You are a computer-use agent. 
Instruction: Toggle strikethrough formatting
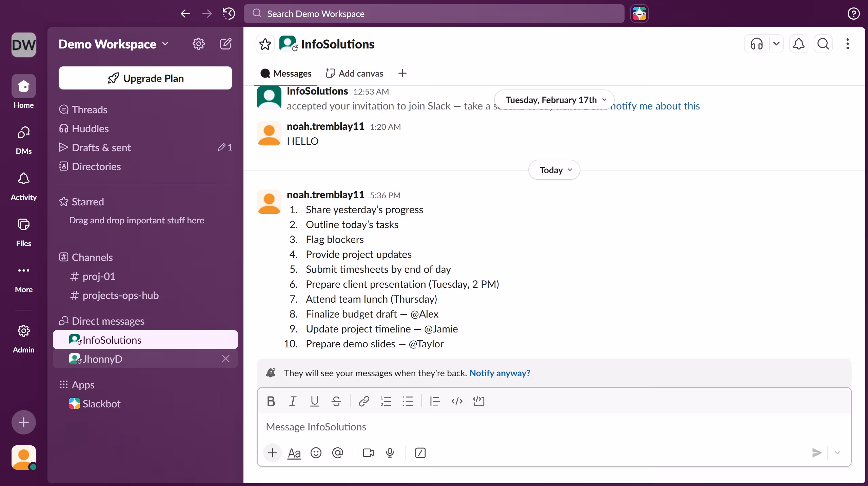336,401
